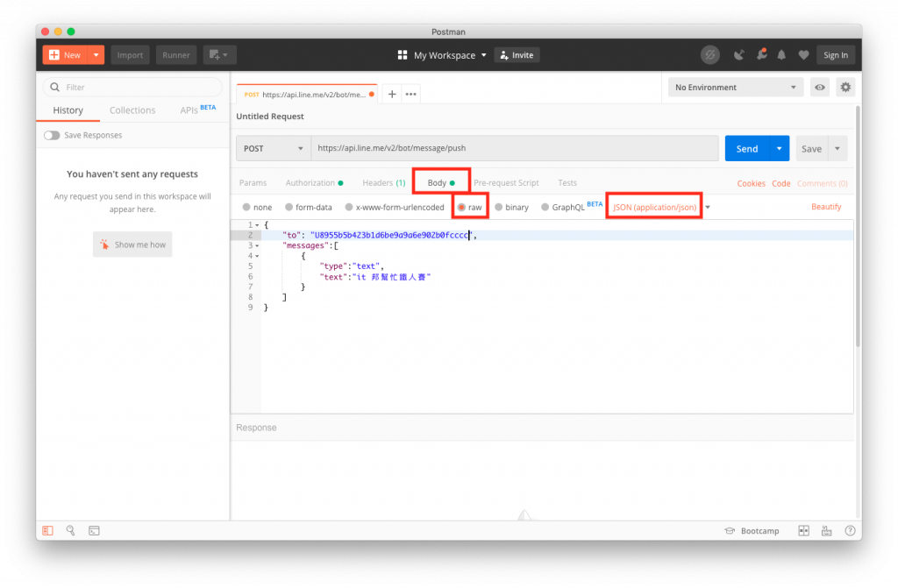Screen dimensions: 898x588
Task: Open the POST method dropdown
Action: (274, 148)
